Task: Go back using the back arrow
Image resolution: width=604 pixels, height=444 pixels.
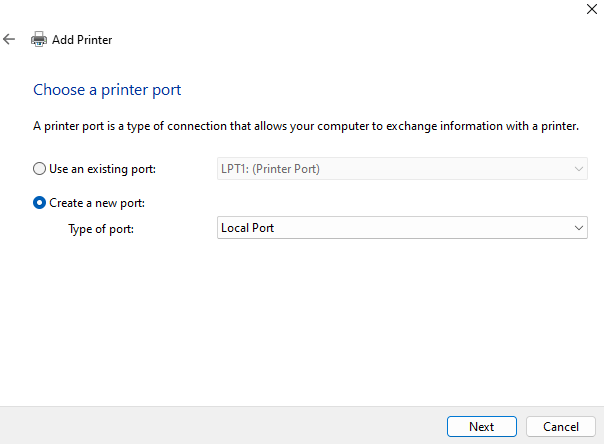Action: 9,39
